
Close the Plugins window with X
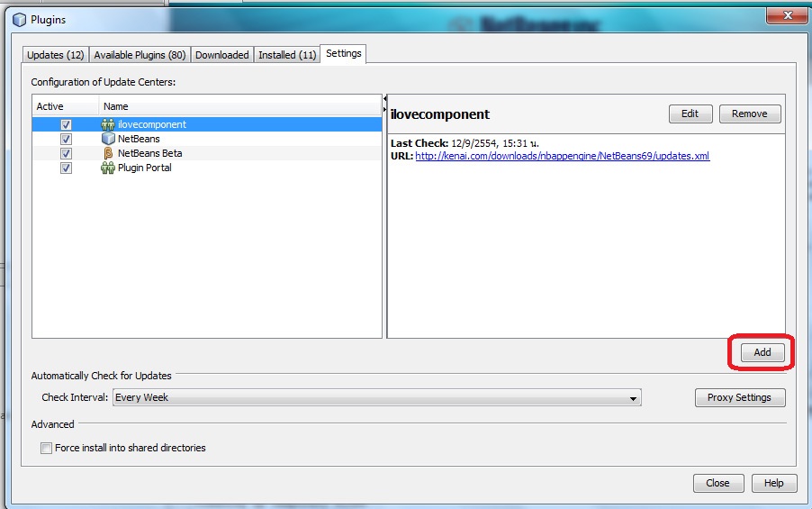tap(787, 15)
